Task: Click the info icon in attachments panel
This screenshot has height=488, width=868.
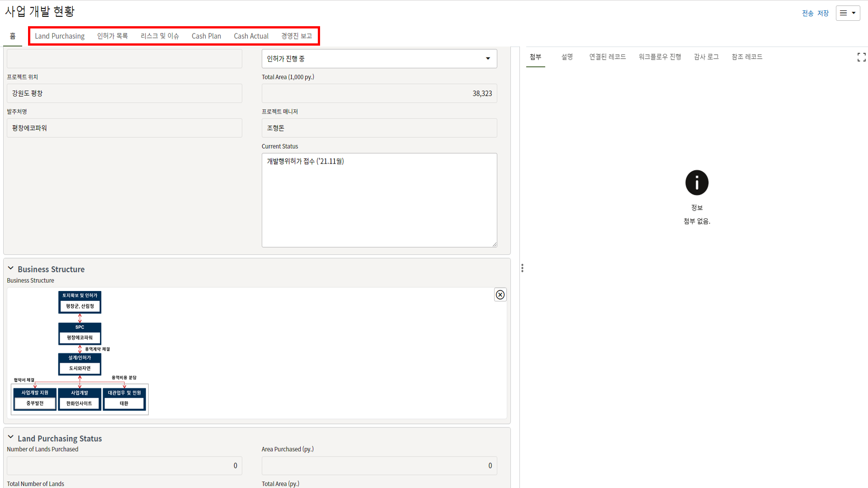Action: (x=697, y=183)
